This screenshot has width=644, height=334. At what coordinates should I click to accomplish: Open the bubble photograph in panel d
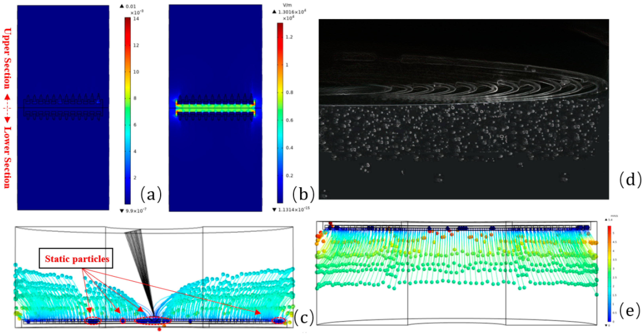pyautogui.click(x=464, y=109)
